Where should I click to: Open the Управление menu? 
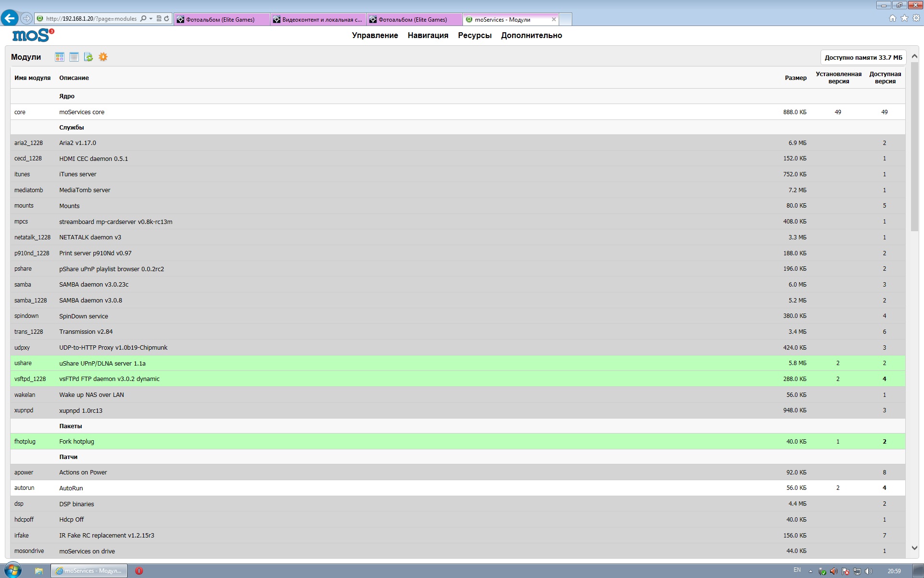click(375, 35)
